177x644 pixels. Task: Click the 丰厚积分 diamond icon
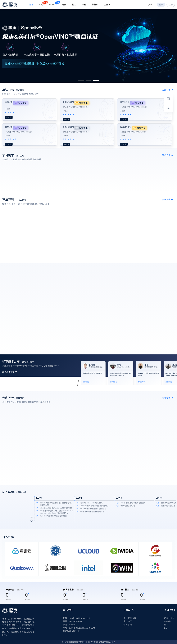[x=65, y=47]
